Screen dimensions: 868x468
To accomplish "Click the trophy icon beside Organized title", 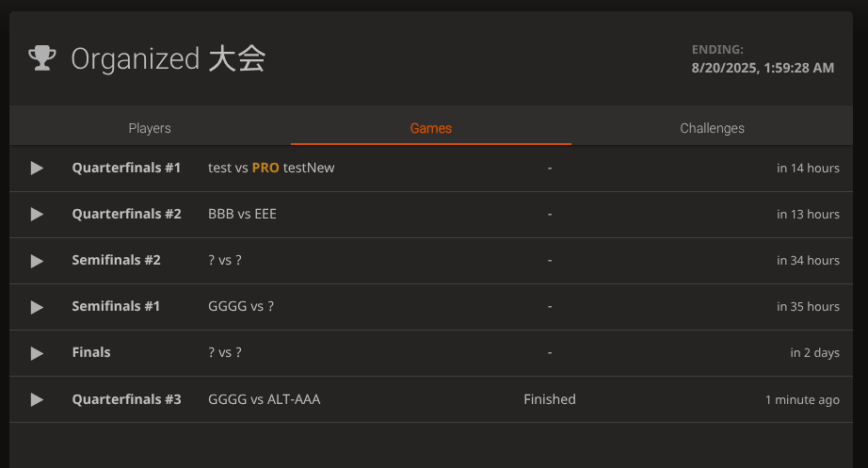I will (x=42, y=59).
